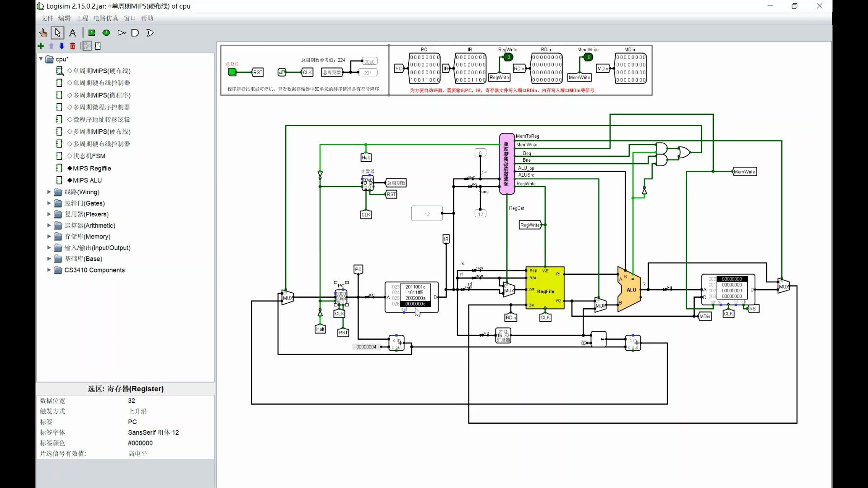Change 触发方式 value 上升沿
Screen dimensions: 868x488
click(170, 411)
